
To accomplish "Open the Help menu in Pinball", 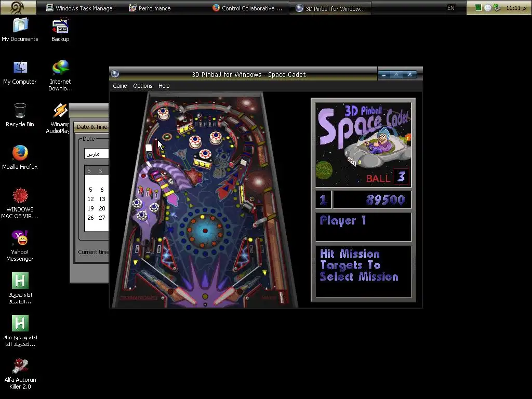I will [x=164, y=86].
